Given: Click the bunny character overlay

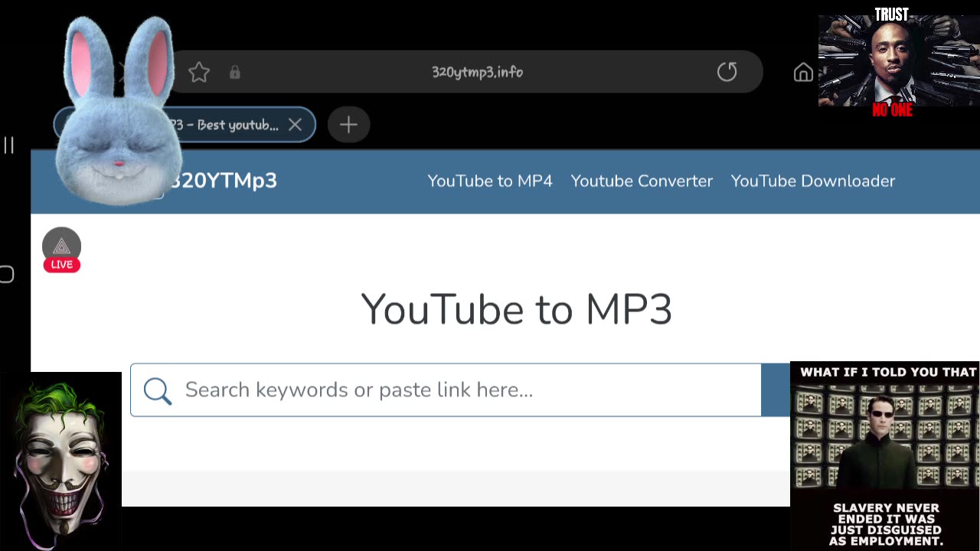Looking at the screenshot, I should [x=117, y=111].
